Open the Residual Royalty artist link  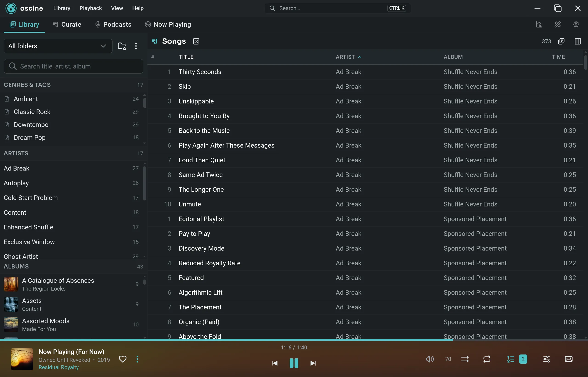pyautogui.click(x=59, y=367)
